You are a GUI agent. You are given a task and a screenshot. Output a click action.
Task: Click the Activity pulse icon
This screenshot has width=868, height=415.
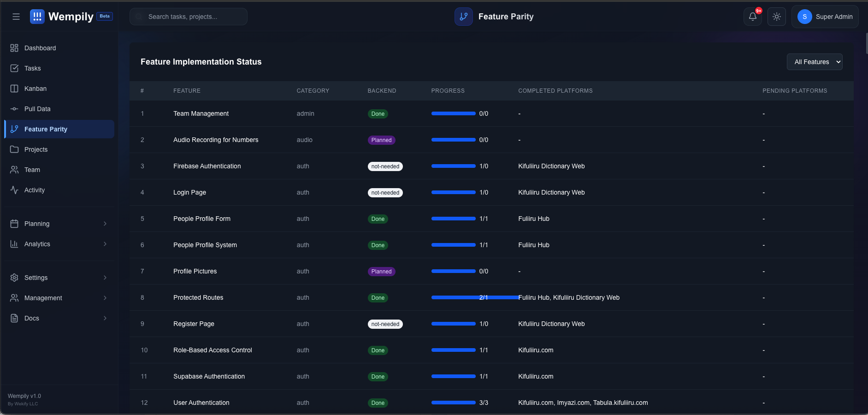(14, 190)
